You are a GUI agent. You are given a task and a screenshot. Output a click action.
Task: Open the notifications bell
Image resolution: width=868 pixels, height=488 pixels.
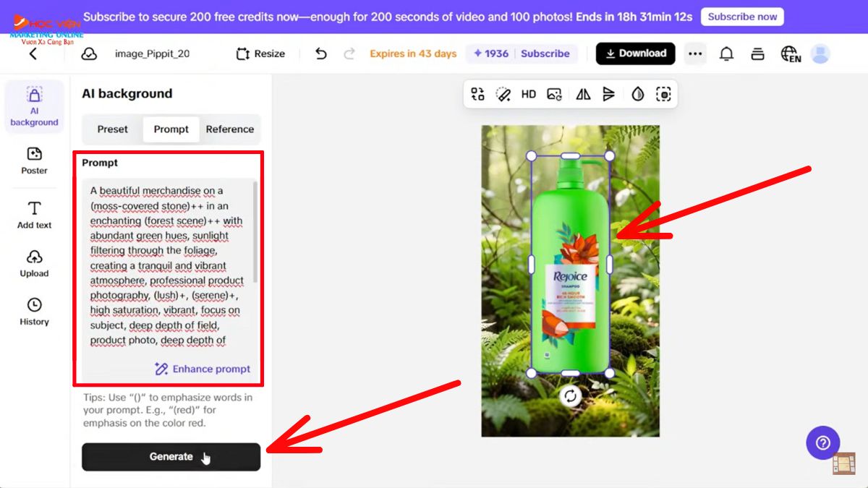click(726, 53)
